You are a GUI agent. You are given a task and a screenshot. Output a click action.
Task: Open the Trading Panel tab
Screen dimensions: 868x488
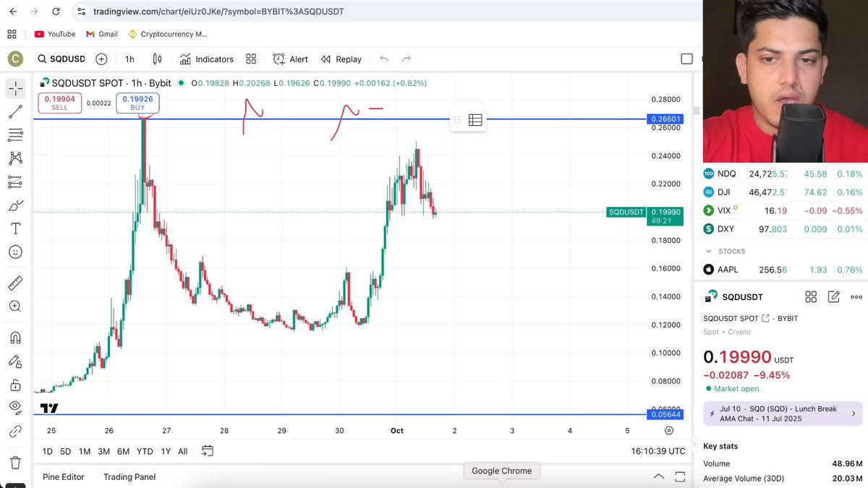click(x=129, y=477)
